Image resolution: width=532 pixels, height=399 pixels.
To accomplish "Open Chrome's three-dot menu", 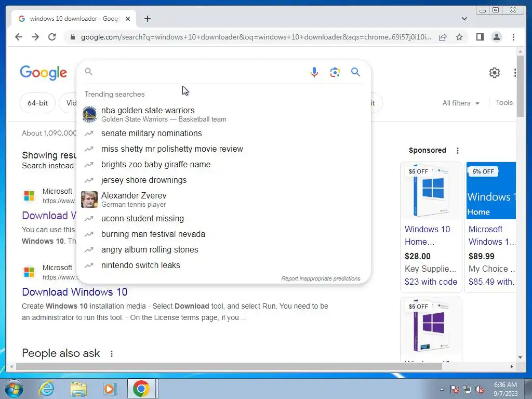I will click(x=513, y=37).
